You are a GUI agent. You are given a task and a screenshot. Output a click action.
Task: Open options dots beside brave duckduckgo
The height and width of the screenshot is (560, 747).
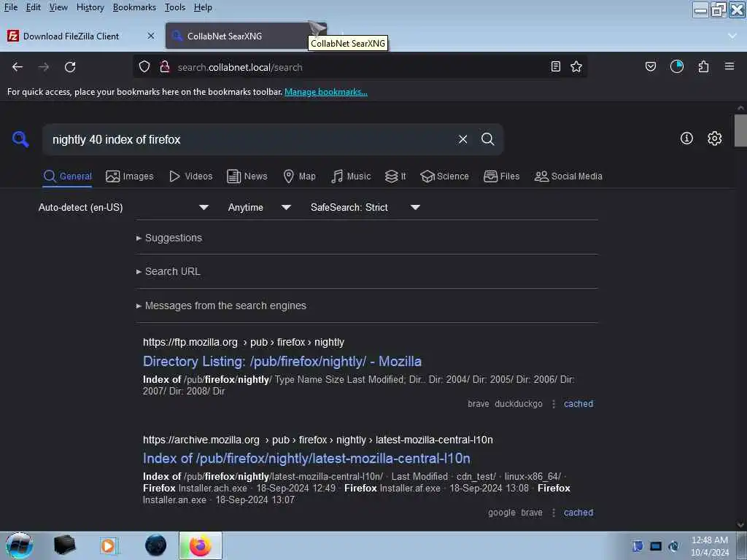[x=553, y=404]
